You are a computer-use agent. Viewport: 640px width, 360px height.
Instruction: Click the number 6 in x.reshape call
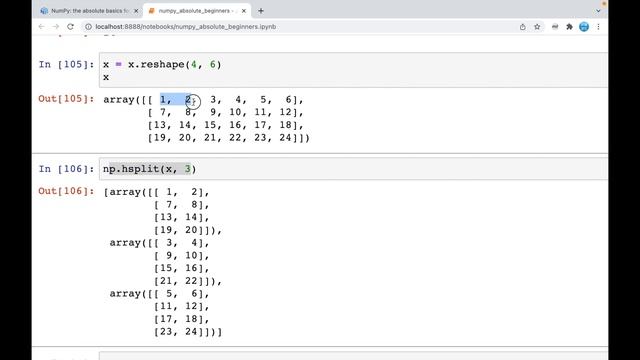pos(213,64)
